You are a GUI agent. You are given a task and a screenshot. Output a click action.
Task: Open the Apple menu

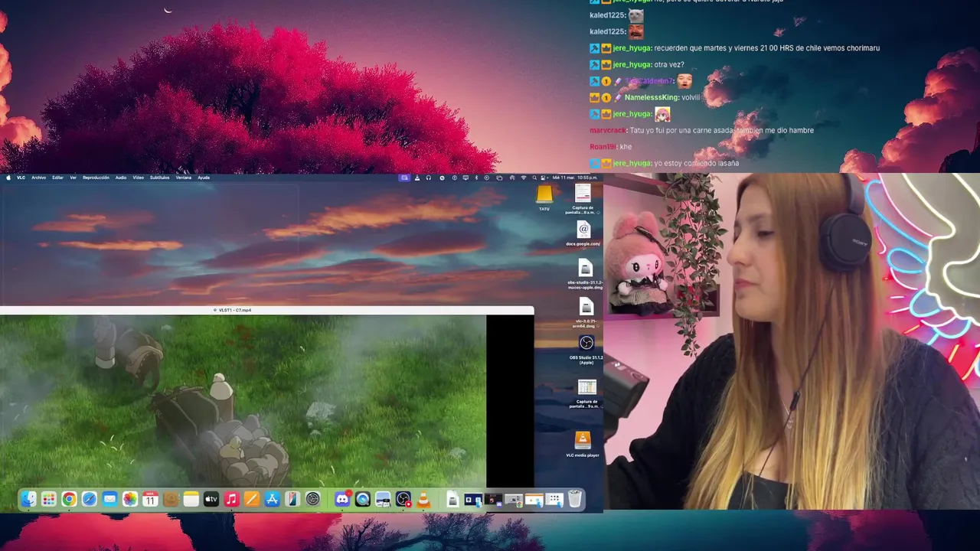pos(8,178)
